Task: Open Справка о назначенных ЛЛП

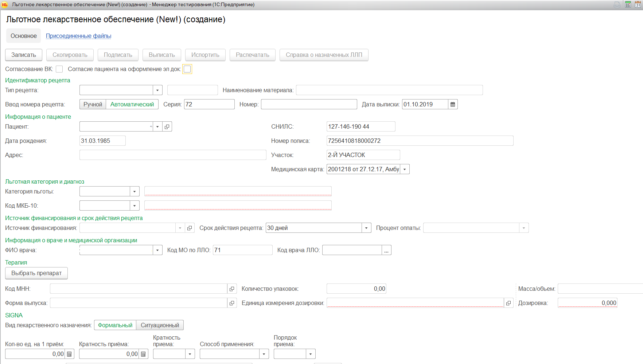Action: (324, 55)
